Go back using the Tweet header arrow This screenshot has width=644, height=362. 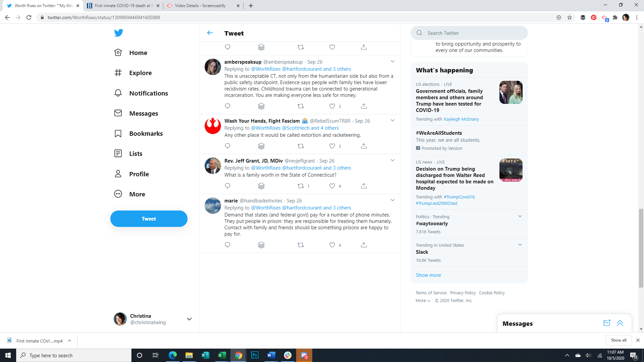click(x=210, y=33)
